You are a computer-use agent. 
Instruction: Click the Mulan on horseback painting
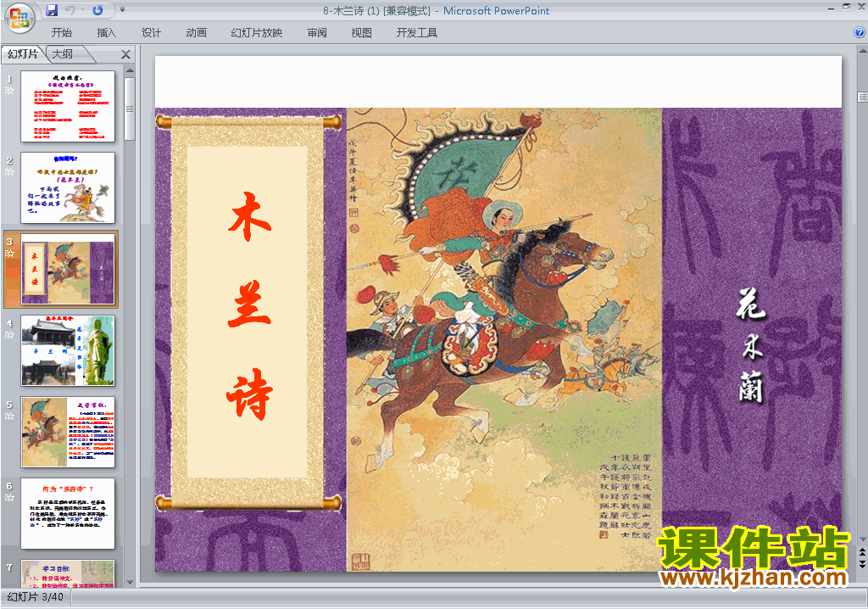coord(504,339)
